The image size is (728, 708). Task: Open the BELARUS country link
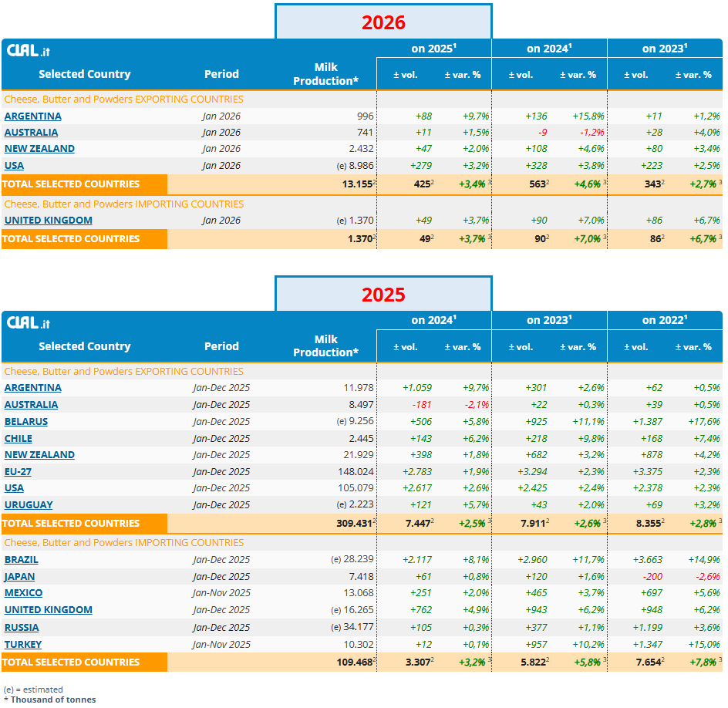click(26, 422)
